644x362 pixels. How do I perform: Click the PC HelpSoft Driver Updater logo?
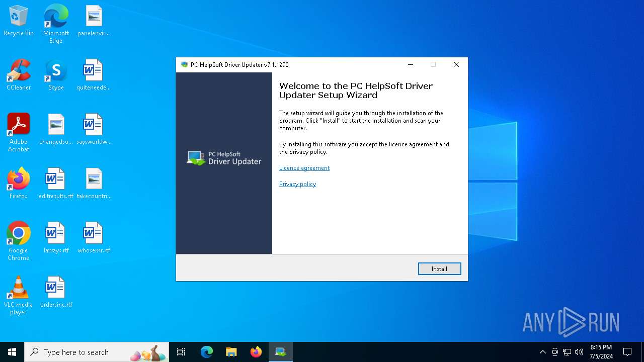(224, 158)
